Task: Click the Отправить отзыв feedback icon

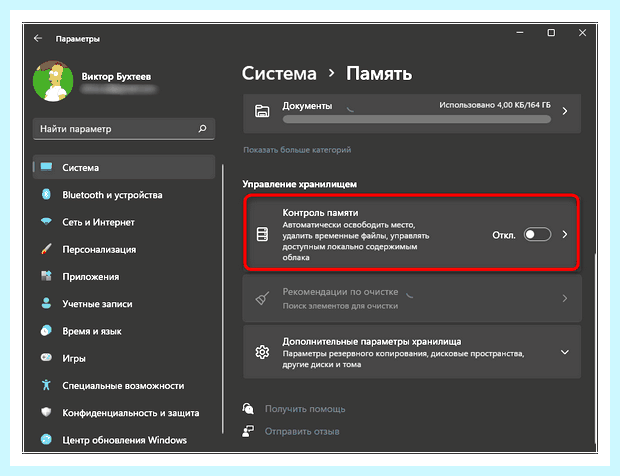Action: click(x=248, y=431)
